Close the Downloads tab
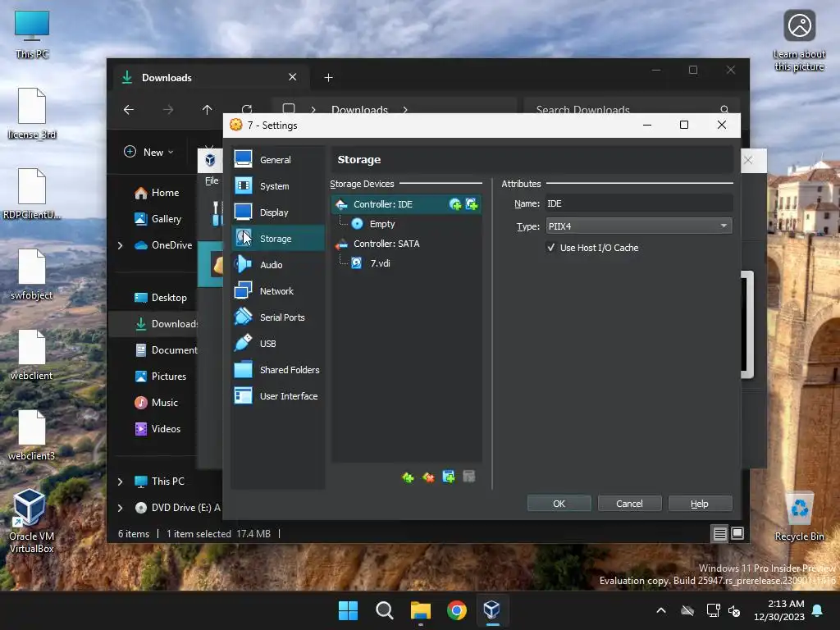 (293, 77)
